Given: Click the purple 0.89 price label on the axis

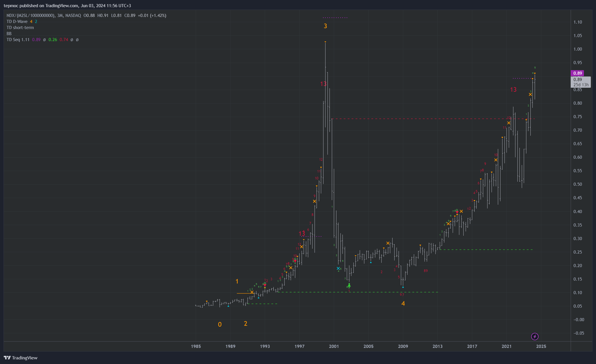Looking at the screenshot, I should click(577, 73).
